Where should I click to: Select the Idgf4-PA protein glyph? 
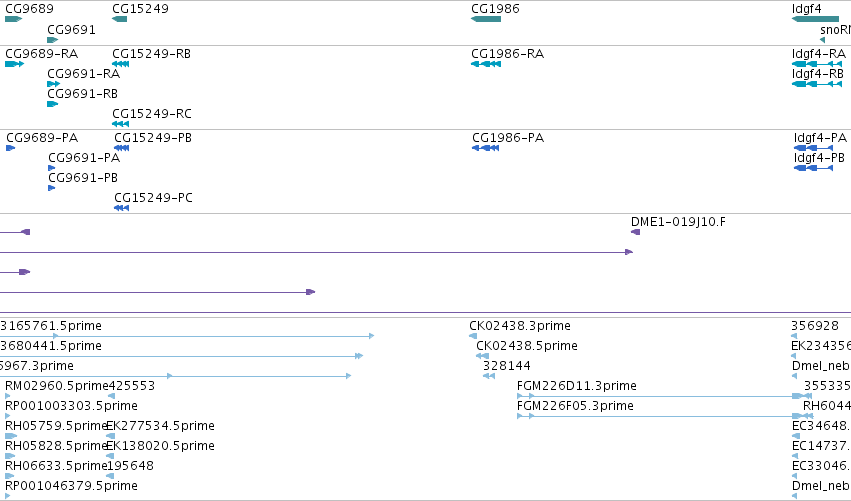pyautogui.click(x=813, y=148)
